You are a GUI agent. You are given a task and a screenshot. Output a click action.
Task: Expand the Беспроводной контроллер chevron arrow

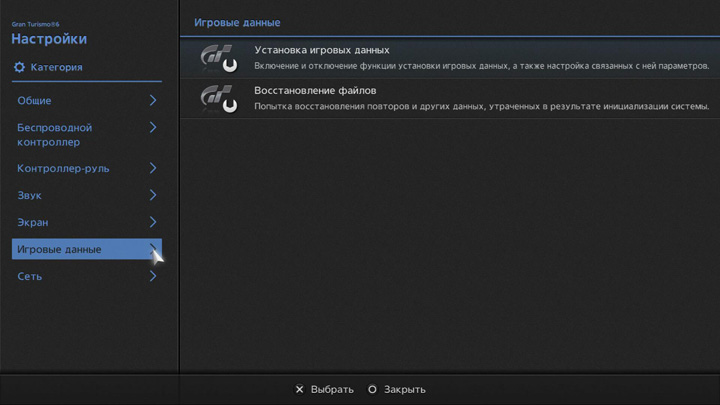pyautogui.click(x=153, y=128)
